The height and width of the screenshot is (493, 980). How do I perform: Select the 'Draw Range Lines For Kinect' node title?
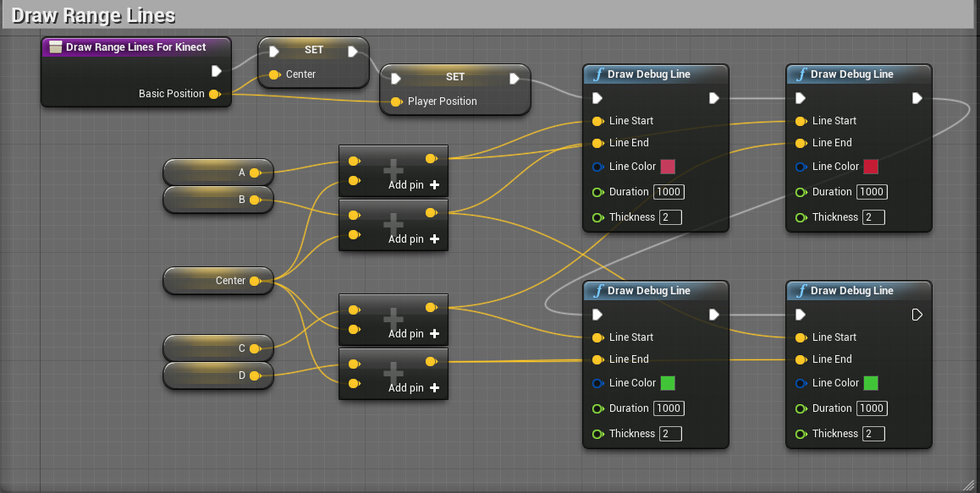pos(135,47)
